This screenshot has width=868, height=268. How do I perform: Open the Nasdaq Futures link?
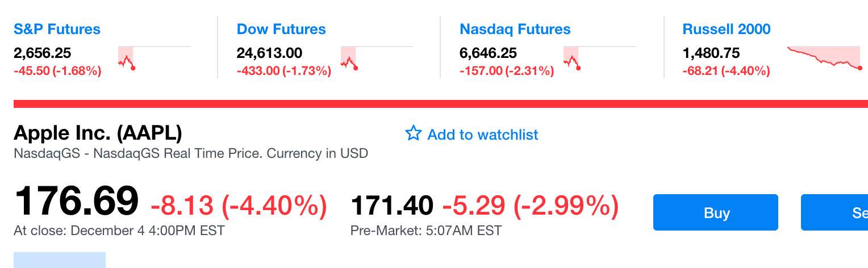(515, 29)
